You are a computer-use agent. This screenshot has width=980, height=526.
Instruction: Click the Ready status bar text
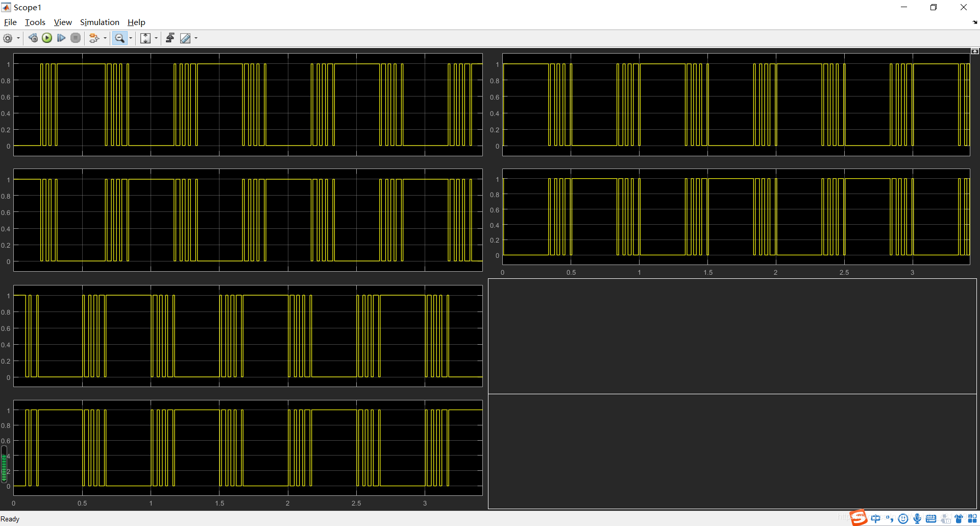coord(10,519)
